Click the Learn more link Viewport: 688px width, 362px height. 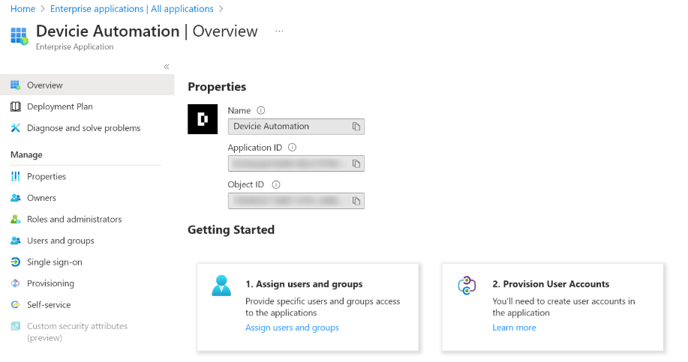514,328
